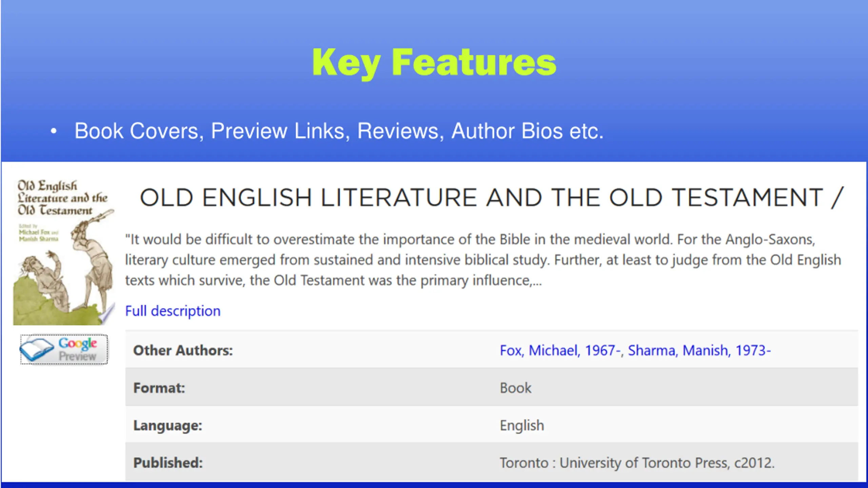The width and height of the screenshot is (868, 488).
Task: Click the Other Authors label
Action: 183,350
